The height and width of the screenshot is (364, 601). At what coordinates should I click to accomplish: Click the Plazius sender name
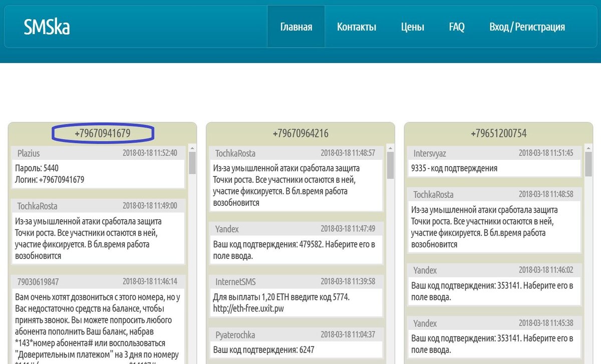[x=29, y=153]
